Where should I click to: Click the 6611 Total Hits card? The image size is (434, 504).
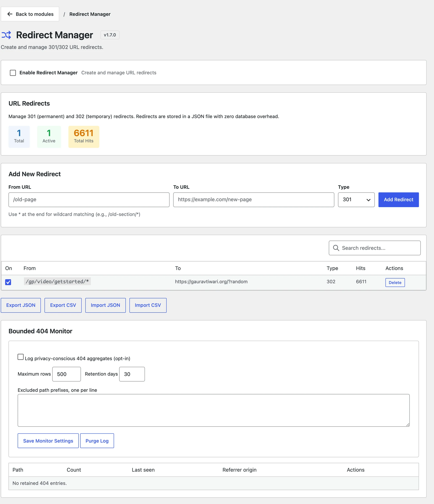point(84,137)
